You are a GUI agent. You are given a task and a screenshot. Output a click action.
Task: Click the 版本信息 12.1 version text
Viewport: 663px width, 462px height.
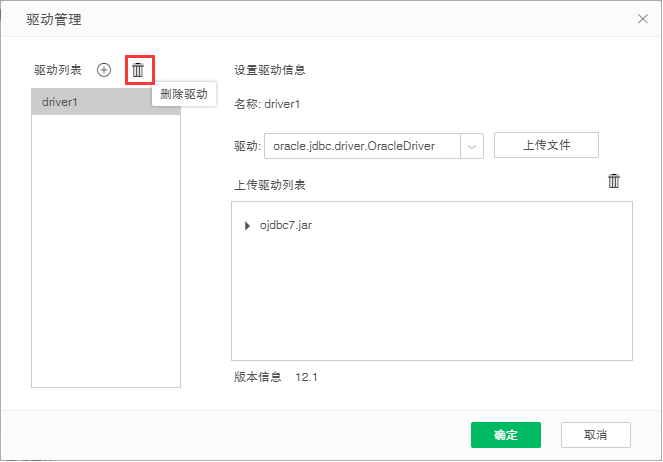[x=275, y=377]
